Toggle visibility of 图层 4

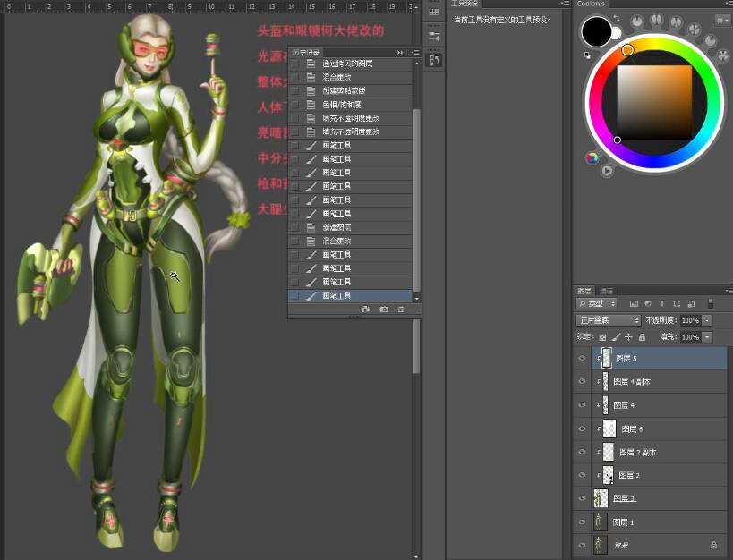(582, 405)
